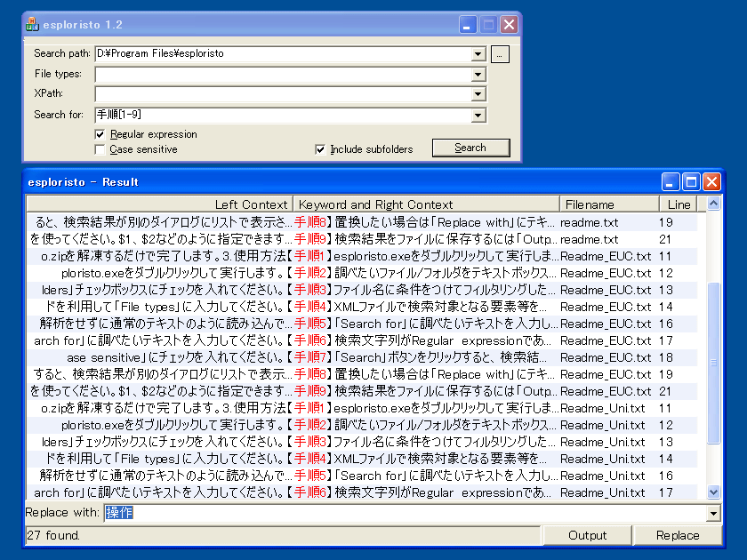Screen dimensions: 747x560
Task: Click the results vertical scrollbar thumb
Action: pyautogui.click(x=713, y=363)
